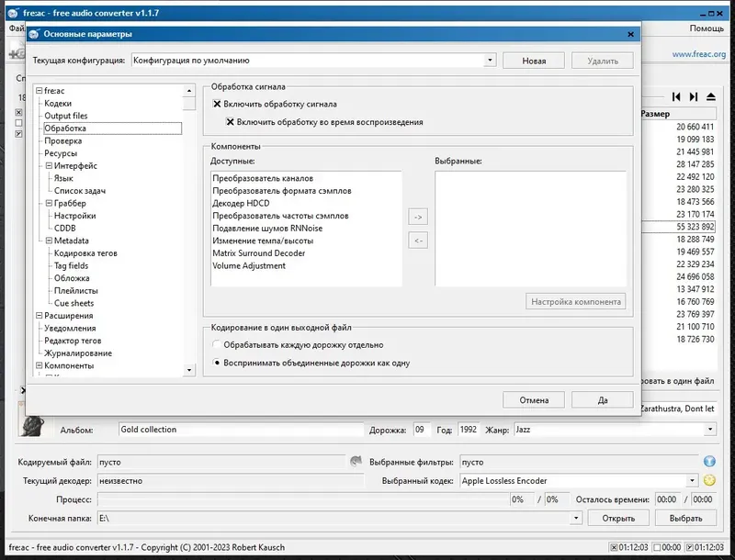Toggle Включить обработку сигнала checkbox
This screenshot has height=560, width=735.
pyautogui.click(x=217, y=104)
